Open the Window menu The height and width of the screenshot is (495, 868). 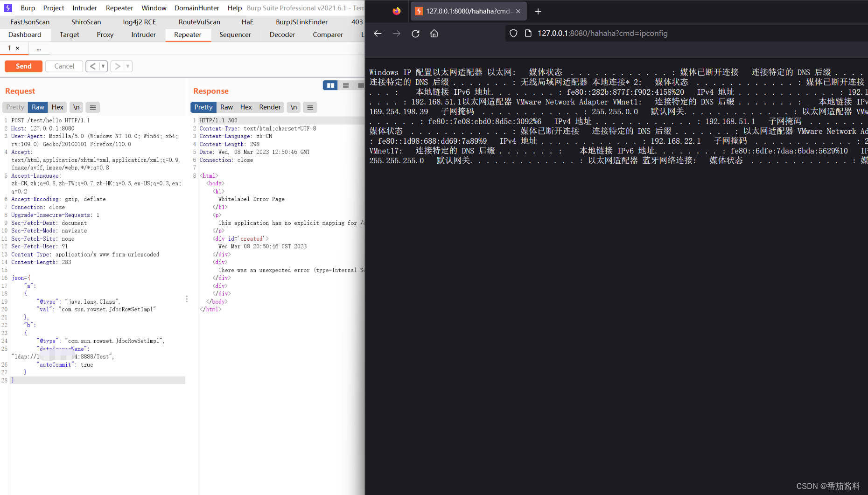point(154,8)
